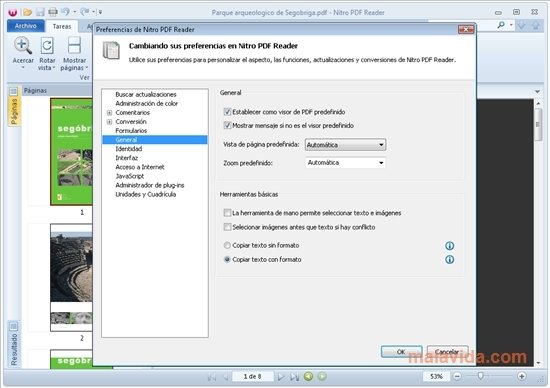Open the quick access toolbar customize arrow

100,12
